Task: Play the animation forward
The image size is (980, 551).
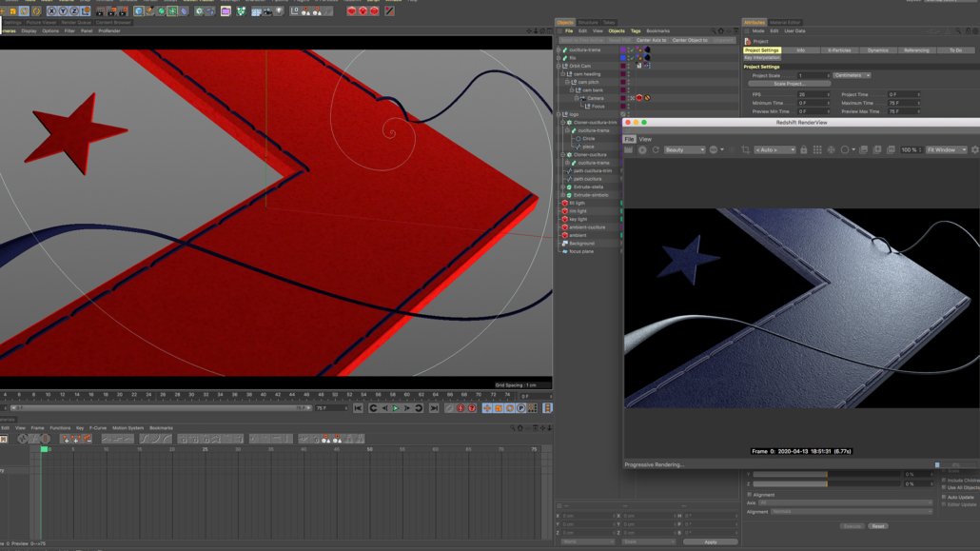Action: [396, 408]
